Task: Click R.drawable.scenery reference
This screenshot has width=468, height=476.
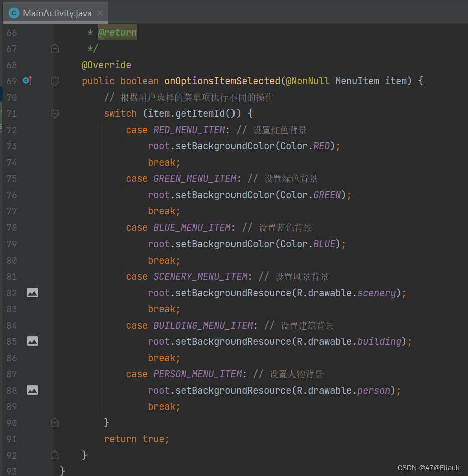Action: (346, 293)
